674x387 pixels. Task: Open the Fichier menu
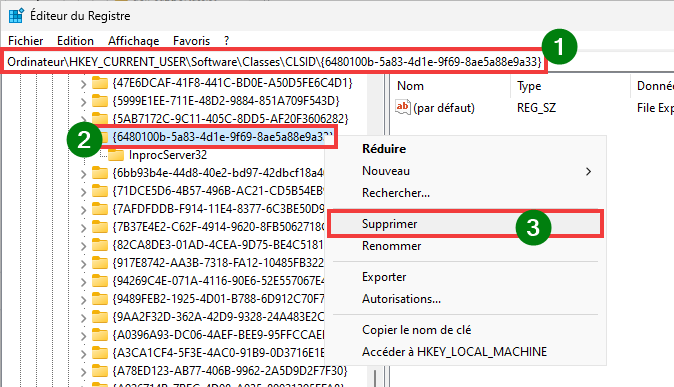click(25, 41)
